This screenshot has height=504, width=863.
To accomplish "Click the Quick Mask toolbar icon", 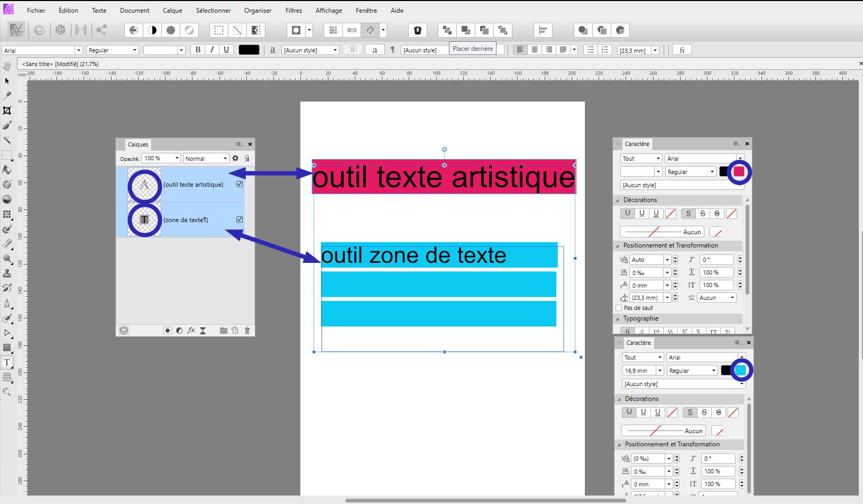I will pyautogui.click(x=296, y=30).
